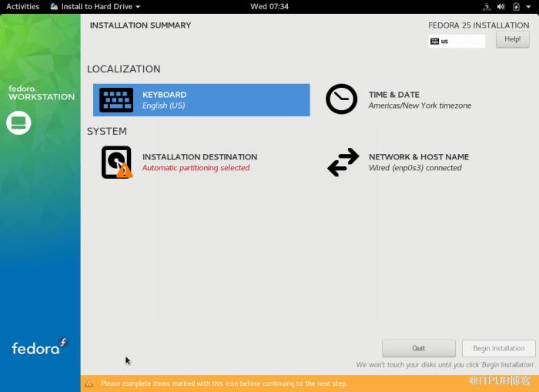
Task: Open the Activities overview
Action: pyautogui.click(x=22, y=6)
